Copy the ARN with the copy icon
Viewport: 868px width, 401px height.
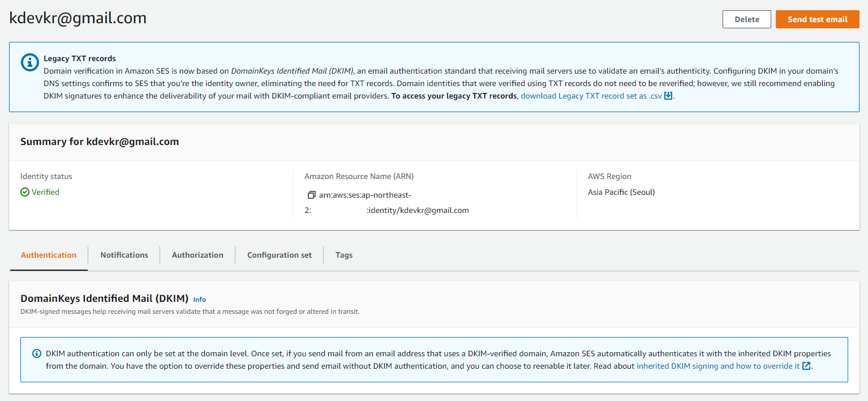311,195
